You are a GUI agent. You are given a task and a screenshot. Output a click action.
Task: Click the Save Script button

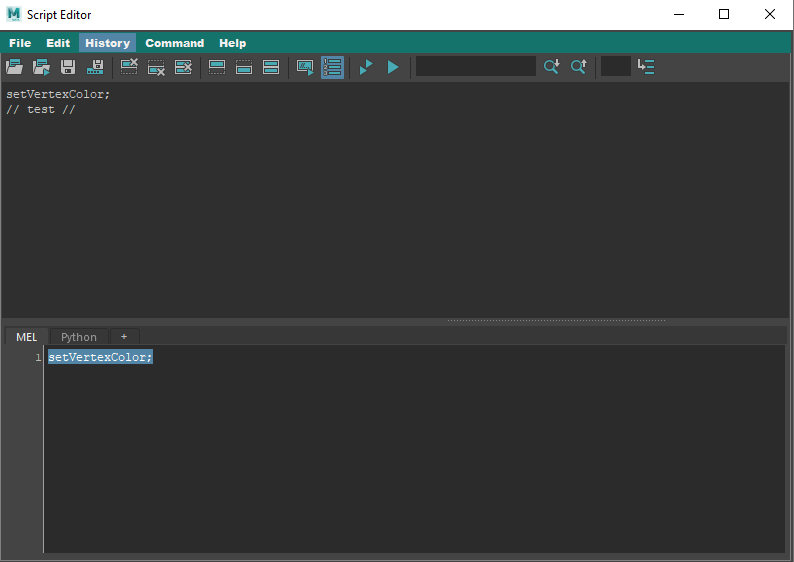point(68,67)
